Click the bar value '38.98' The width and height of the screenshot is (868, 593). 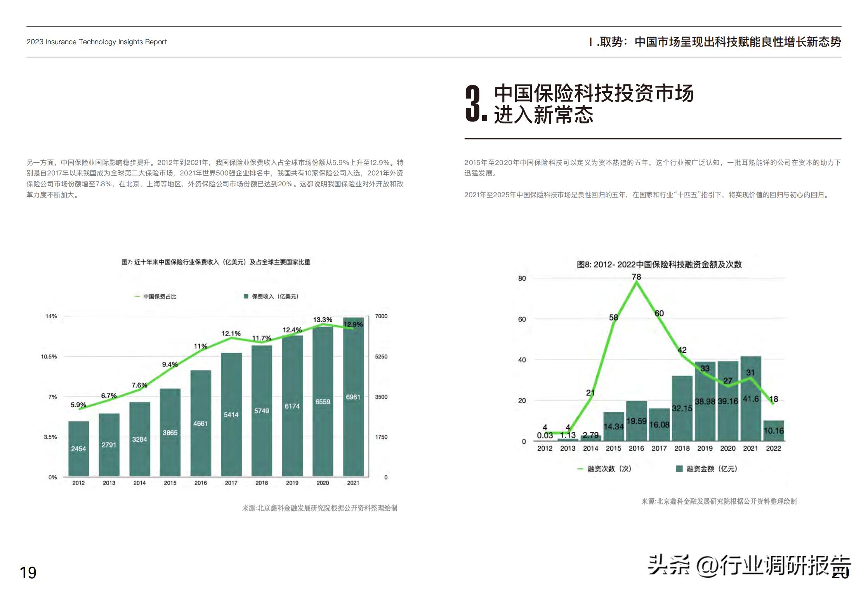(x=705, y=402)
